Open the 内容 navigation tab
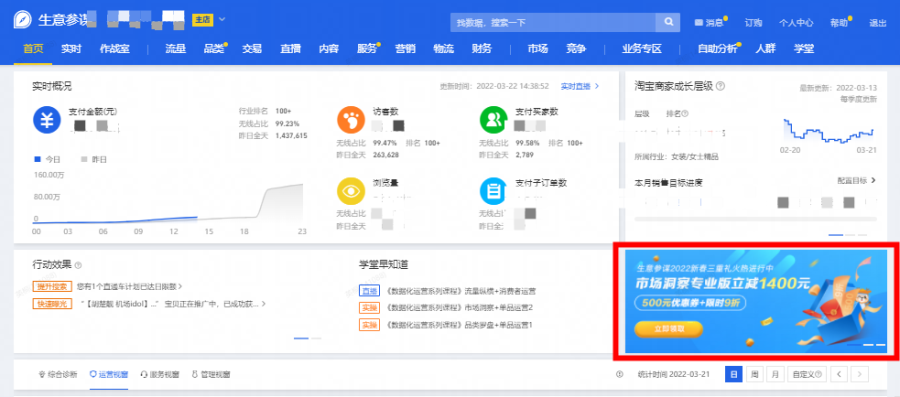Image resolution: width=900 pixels, height=397 pixels. (329, 49)
